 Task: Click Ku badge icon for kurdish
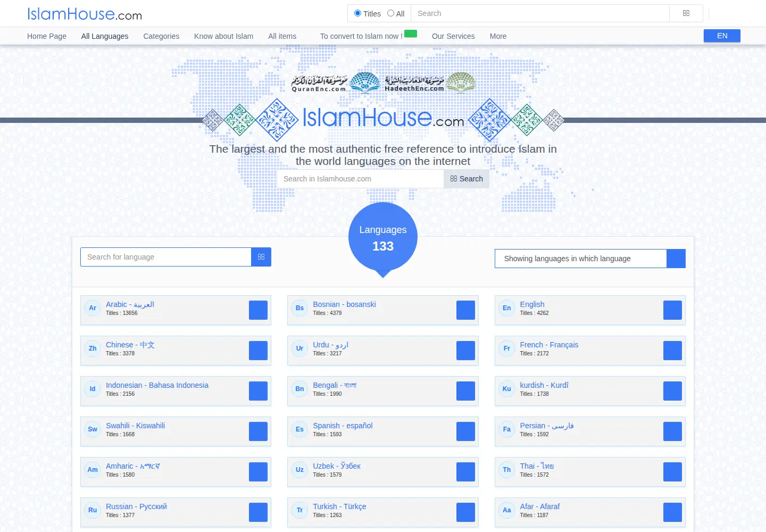(506, 389)
